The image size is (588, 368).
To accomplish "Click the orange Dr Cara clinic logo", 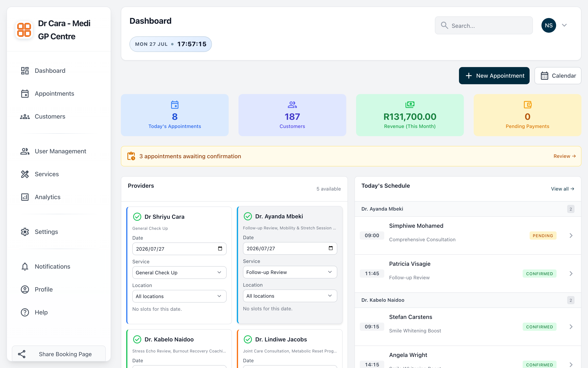I will [x=24, y=30].
